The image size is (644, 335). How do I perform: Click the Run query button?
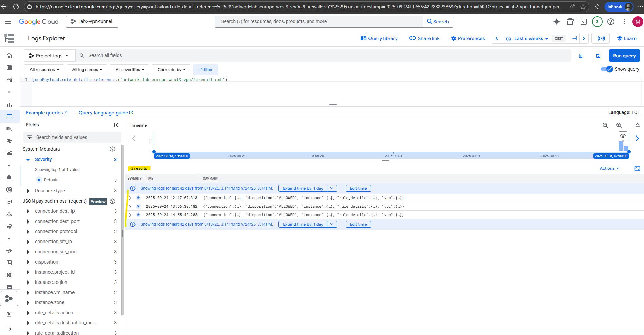tap(624, 56)
